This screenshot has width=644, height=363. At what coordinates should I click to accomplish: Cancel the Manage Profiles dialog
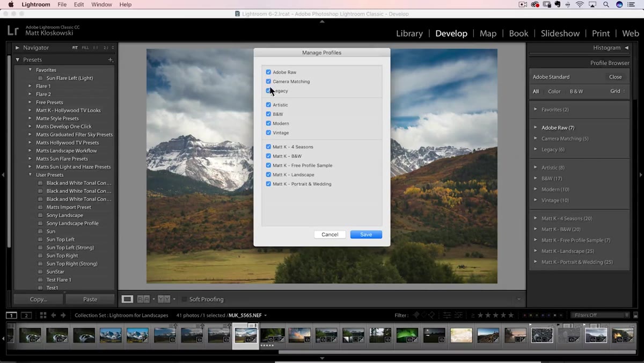point(330,235)
